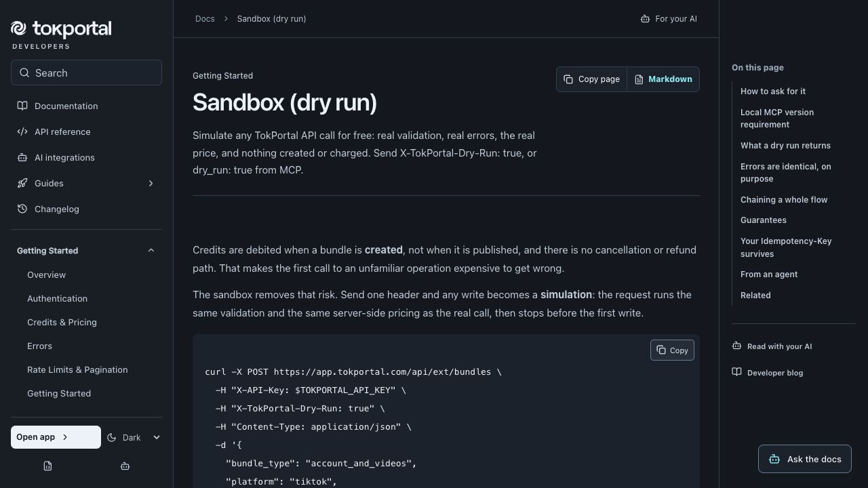Click robot icon in Ask the docs
The height and width of the screenshot is (488, 868).
coord(774,459)
